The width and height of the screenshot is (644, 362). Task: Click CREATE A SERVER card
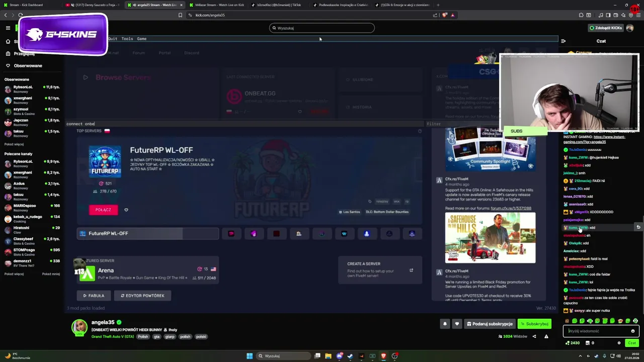tap(380, 269)
